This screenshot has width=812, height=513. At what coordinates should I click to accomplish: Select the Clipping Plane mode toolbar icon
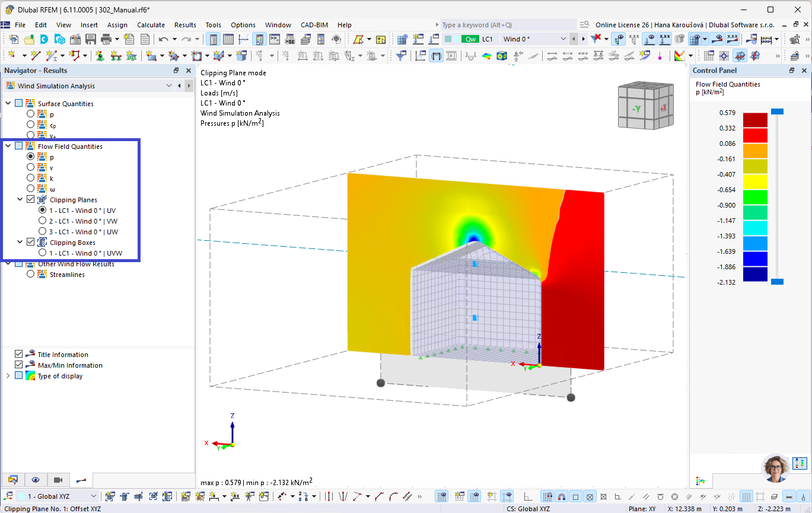(437, 55)
